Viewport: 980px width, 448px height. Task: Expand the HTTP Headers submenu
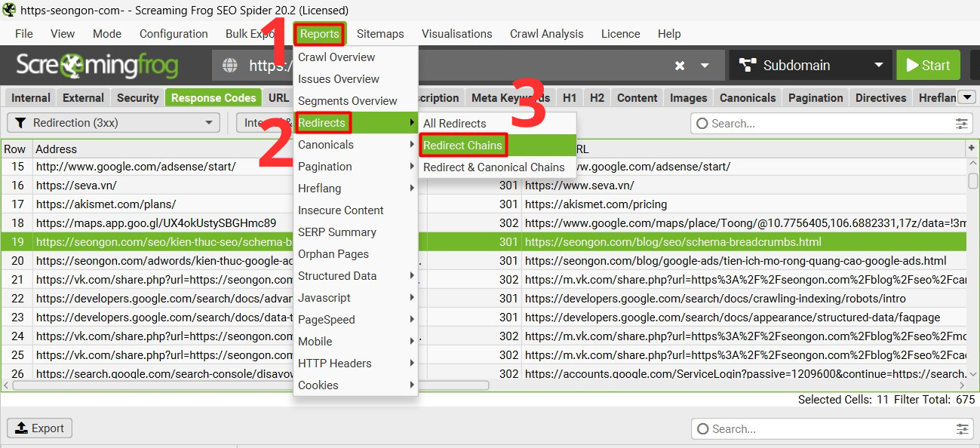tap(355, 364)
